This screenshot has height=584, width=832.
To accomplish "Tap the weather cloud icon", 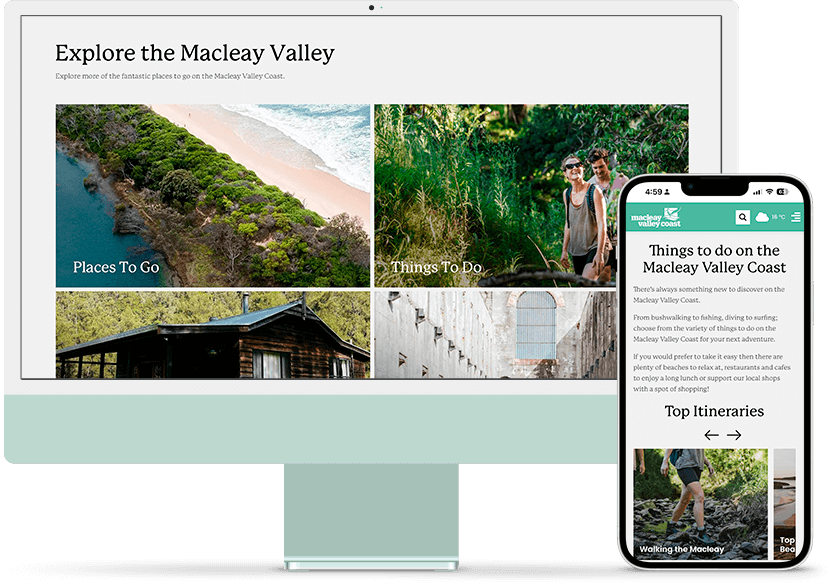I will (x=761, y=217).
